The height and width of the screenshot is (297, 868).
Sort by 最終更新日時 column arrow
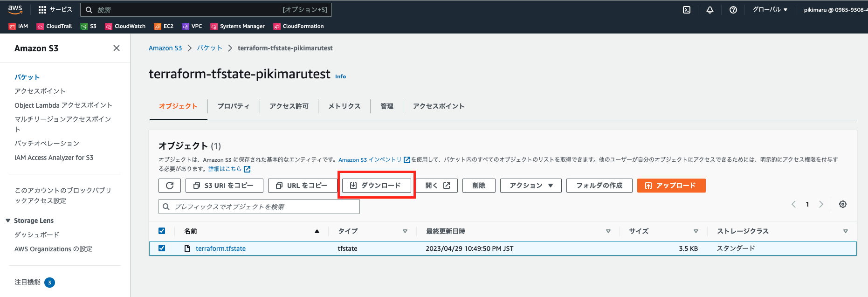point(608,231)
